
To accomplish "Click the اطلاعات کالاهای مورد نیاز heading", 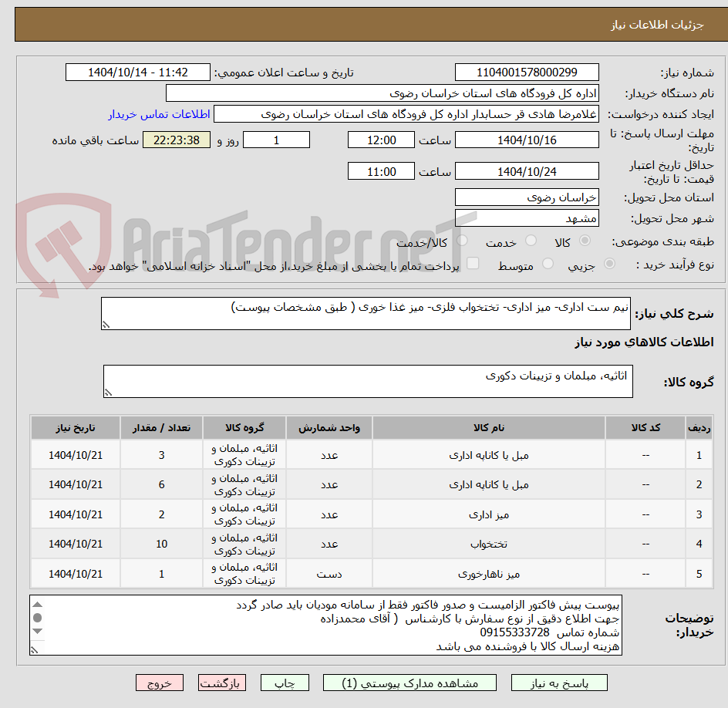I will (645, 342).
